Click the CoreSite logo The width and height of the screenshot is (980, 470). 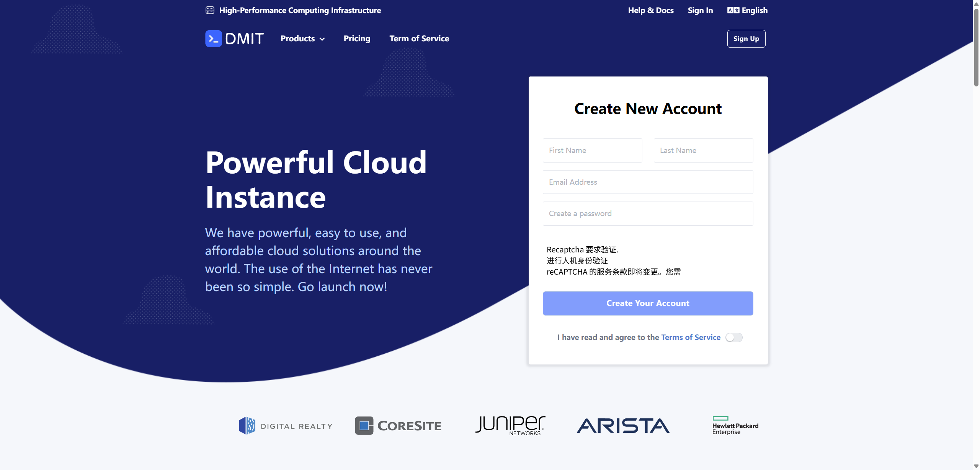[398, 426]
